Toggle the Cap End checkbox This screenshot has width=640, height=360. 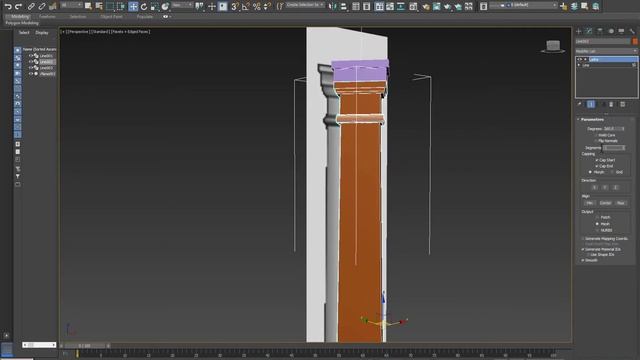pos(597,166)
